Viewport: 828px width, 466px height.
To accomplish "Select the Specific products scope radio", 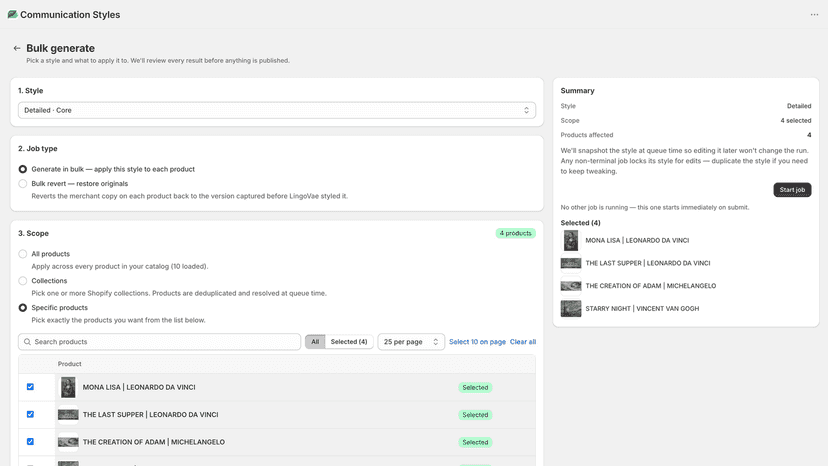I will (23, 307).
